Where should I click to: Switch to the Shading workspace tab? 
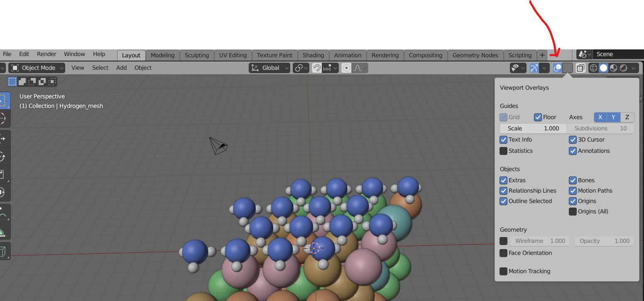click(313, 55)
